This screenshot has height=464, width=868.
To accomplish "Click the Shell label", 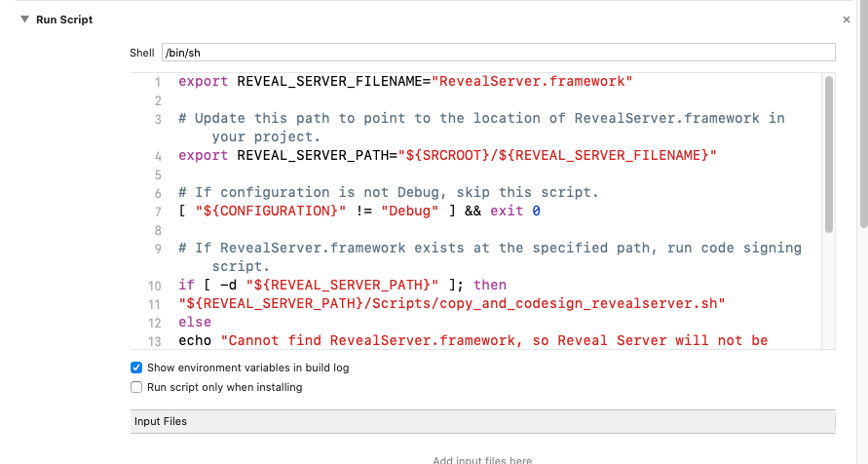I will [141, 53].
